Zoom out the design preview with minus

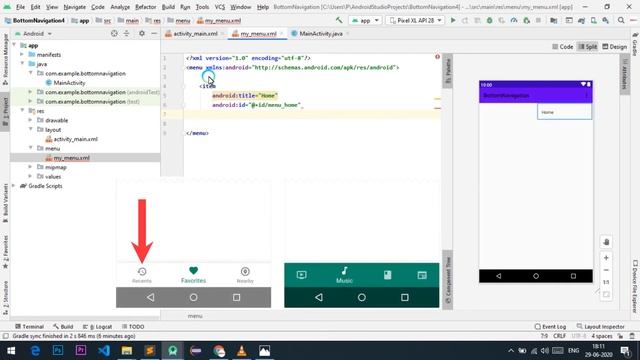point(606,270)
